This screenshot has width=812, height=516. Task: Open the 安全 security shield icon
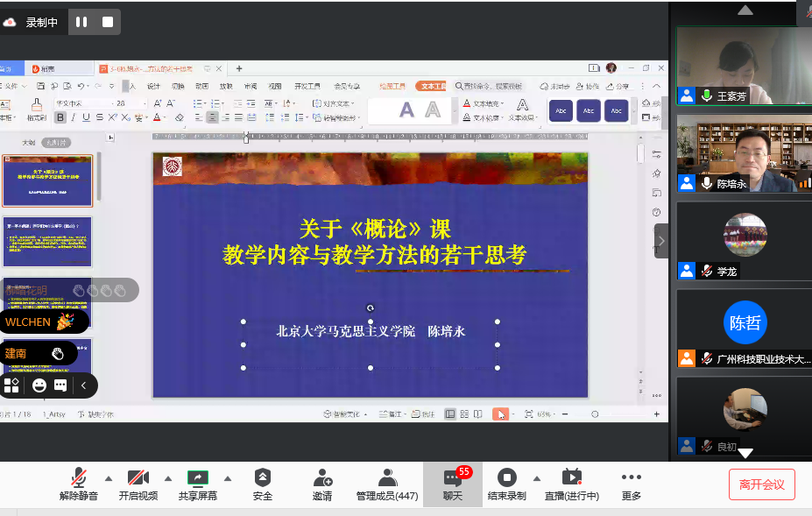click(263, 477)
